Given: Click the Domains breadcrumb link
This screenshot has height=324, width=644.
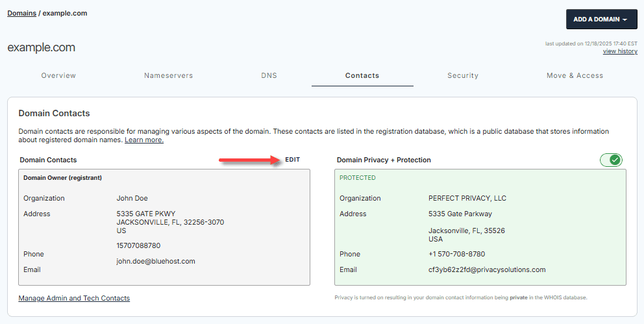Looking at the screenshot, I should click(x=21, y=13).
